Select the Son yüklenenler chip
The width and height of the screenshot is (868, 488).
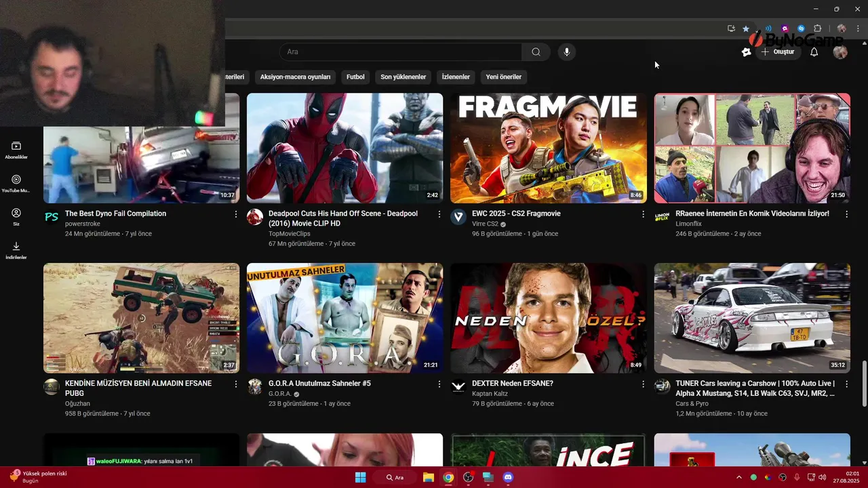click(x=403, y=77)
